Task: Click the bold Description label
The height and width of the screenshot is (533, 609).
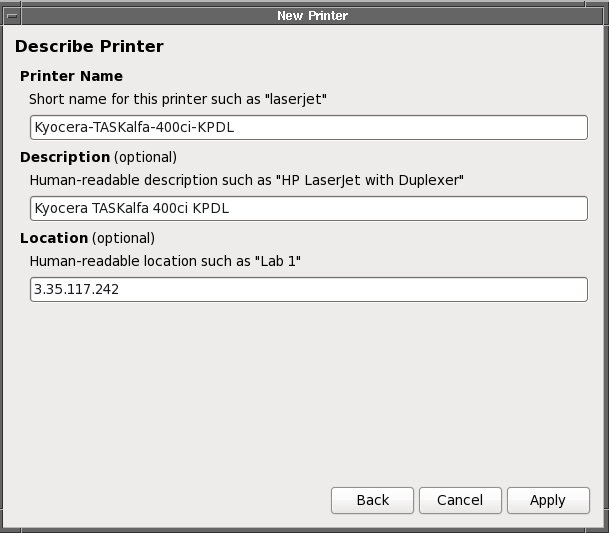Action: (65, 157)
